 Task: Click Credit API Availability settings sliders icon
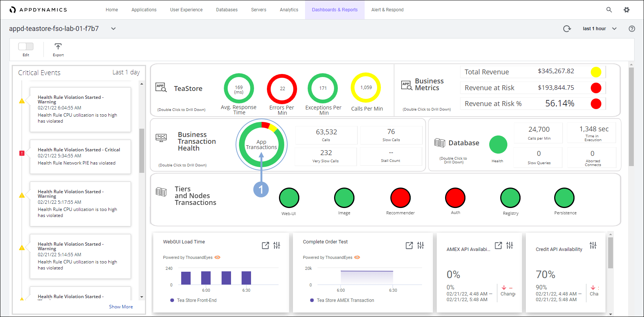click(x=593, y=246)
